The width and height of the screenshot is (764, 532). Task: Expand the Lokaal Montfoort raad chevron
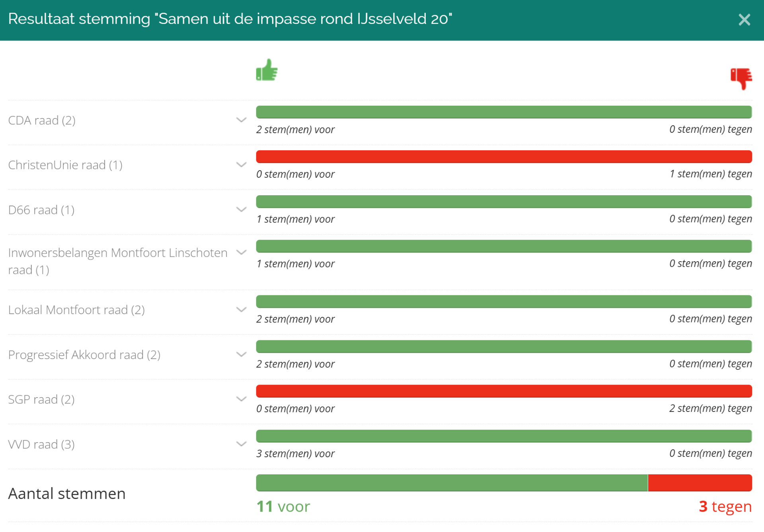coord(241,309)
